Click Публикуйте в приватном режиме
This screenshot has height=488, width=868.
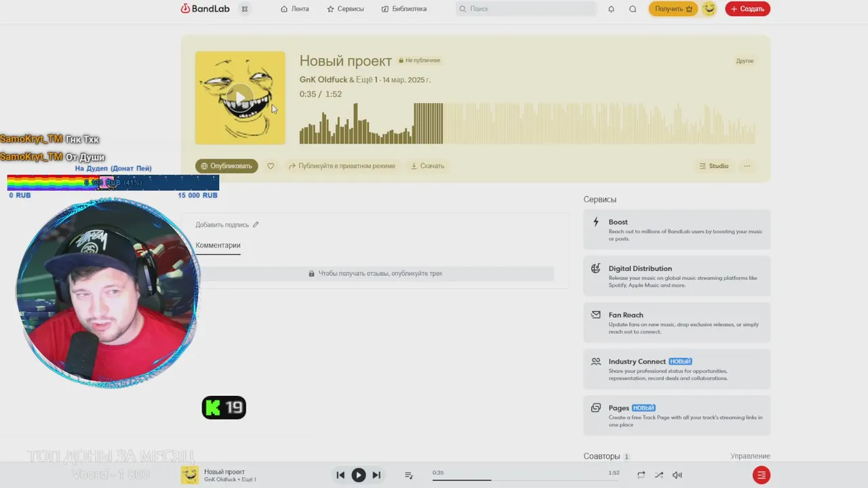click(x=342, y=166)
